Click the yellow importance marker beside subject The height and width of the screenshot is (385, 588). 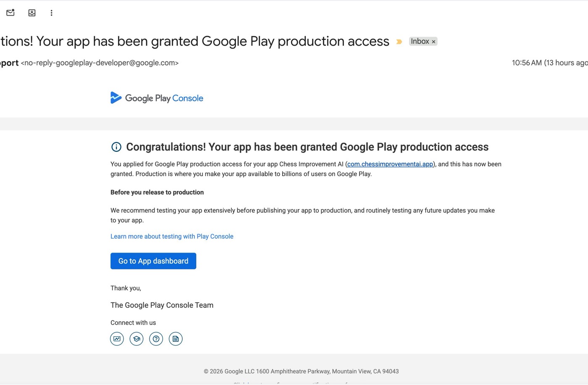click(399, 42)
